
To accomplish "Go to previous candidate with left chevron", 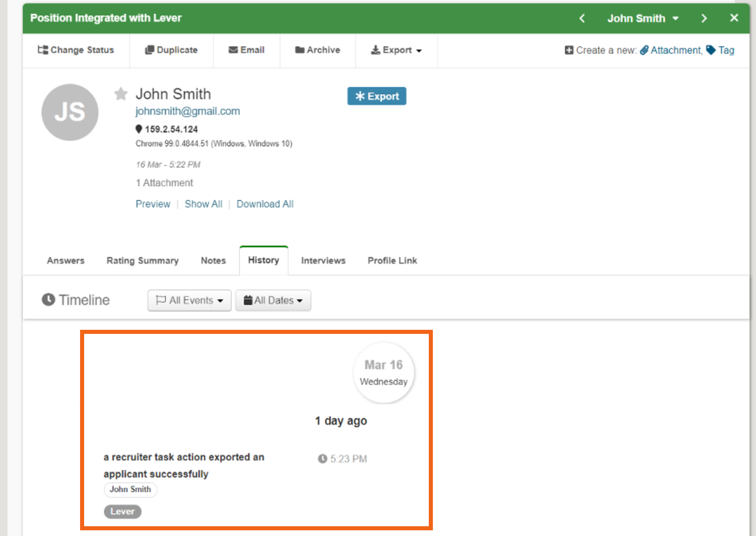I will click(582, 18).
